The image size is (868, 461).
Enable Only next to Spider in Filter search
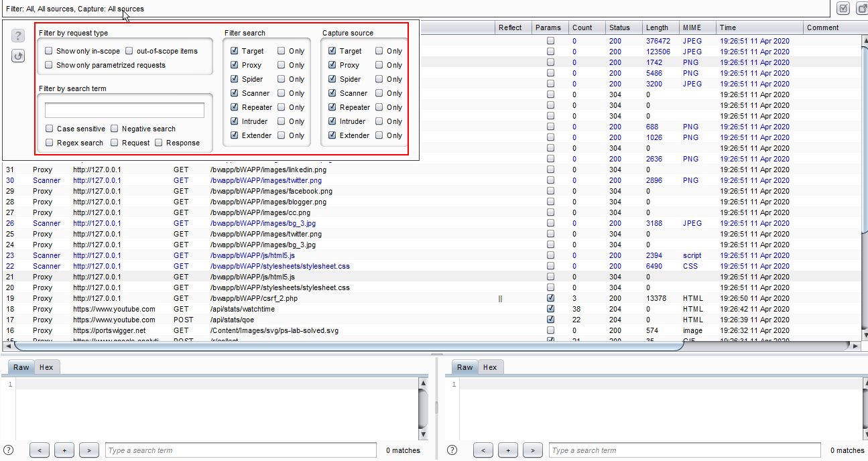click(282, 79)
